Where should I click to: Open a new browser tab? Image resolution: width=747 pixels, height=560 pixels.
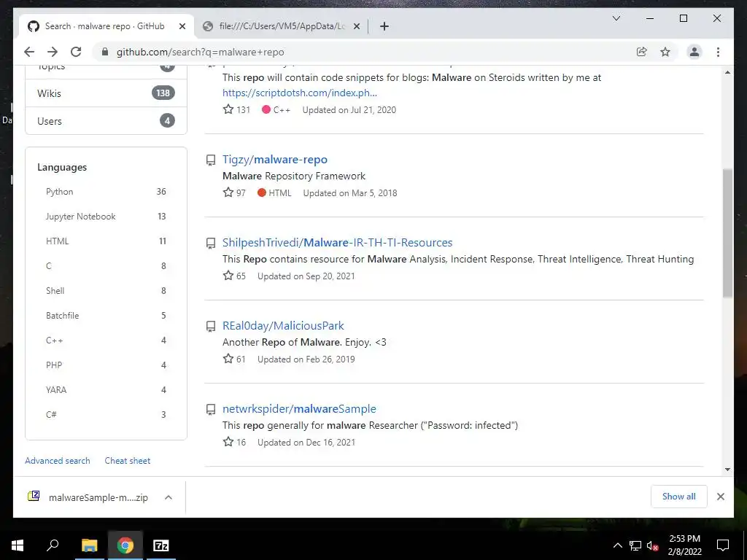(384, 26)
